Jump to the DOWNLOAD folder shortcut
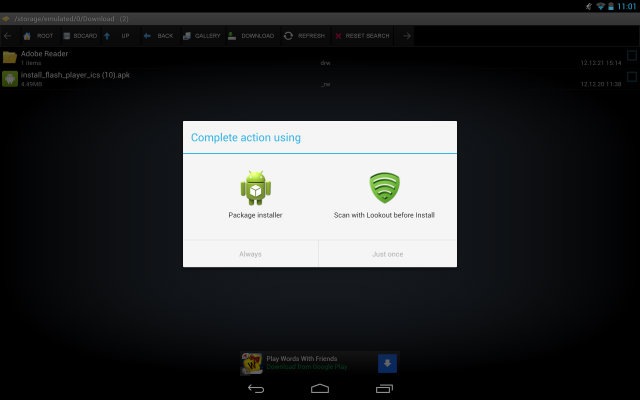The width and height of the screenshot is (640, 400). tap(250, 36)
